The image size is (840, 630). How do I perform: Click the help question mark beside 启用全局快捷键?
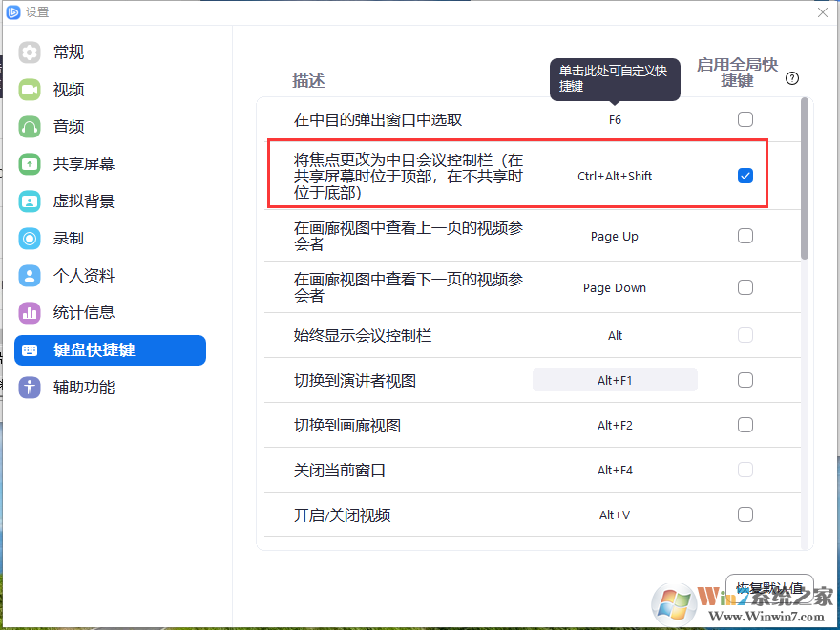[x=791, y=79]
